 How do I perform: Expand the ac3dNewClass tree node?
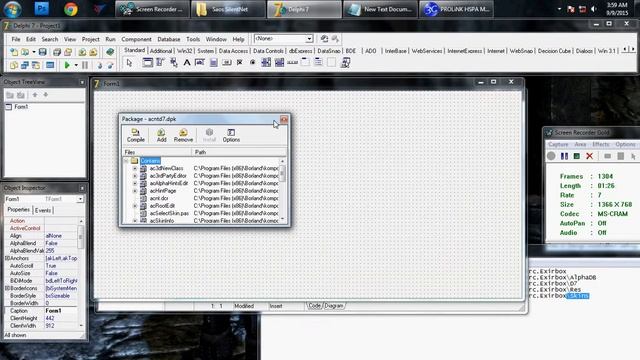click(x=135, y=168)
